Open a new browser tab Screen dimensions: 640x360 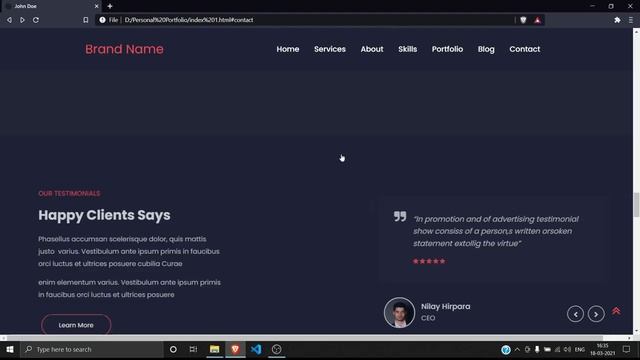coord(110,6)
